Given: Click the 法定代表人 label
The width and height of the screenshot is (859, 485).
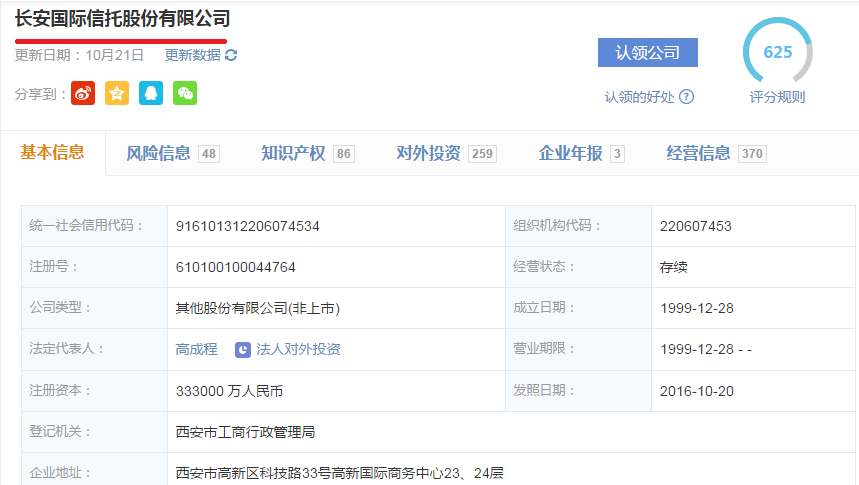Looking at the screenshot, I should point(66,349).
